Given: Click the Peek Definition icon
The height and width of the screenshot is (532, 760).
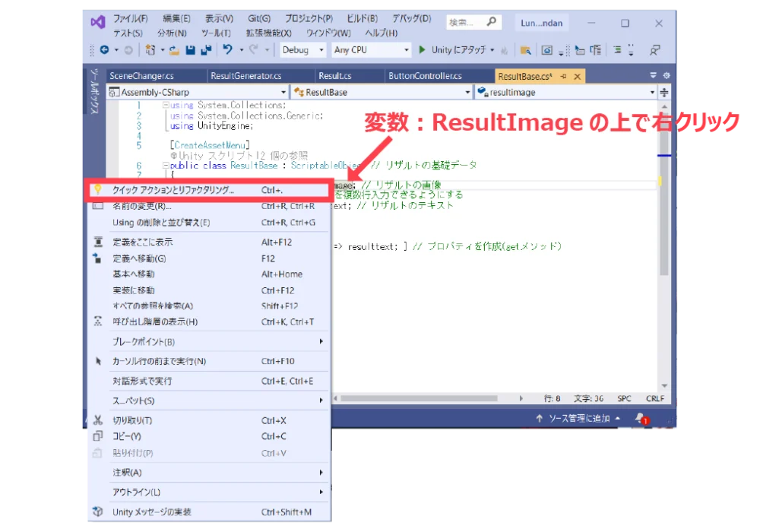Looking at the screenshot, I should [x=98, y=242].
